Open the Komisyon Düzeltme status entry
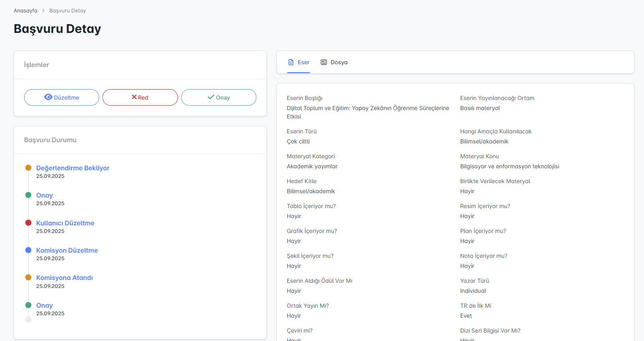The height and width of the screenshot is (341, 644). [x=67, y=250]
